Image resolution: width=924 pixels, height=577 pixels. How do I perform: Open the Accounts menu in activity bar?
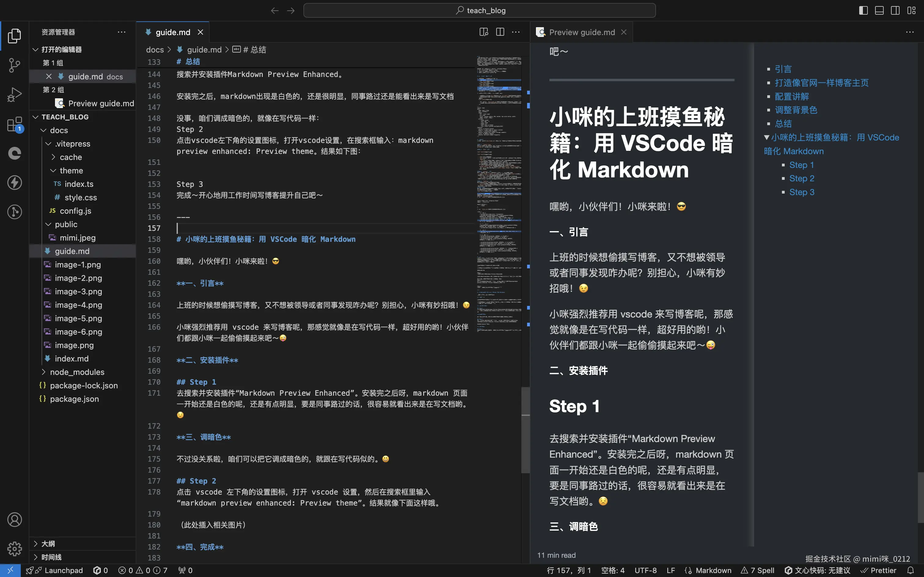click(x=14, y=520)
